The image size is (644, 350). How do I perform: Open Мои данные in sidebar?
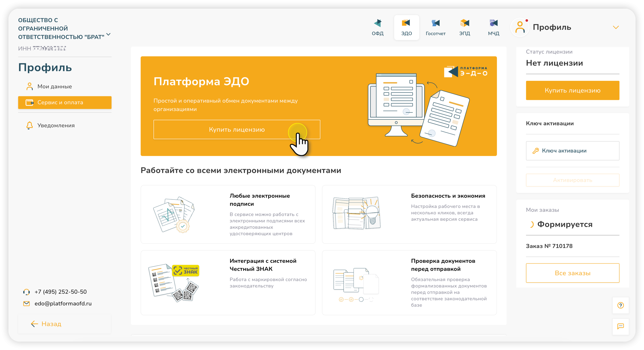(x=55, y=86)
